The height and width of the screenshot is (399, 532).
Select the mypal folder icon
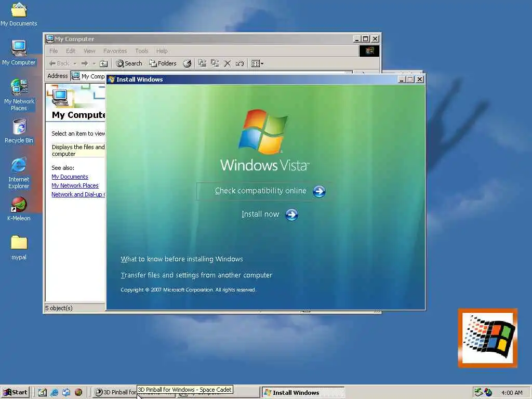coord(19,248)
